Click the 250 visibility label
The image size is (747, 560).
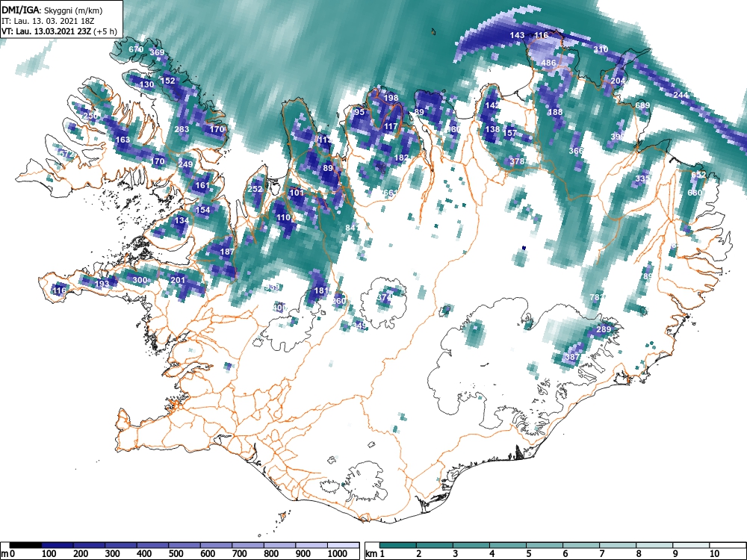(90, 116)
